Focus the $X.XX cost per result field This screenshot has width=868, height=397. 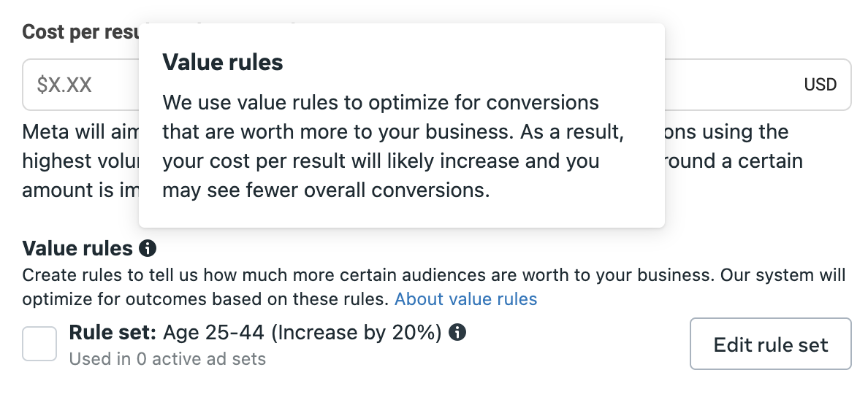(437, 85)
